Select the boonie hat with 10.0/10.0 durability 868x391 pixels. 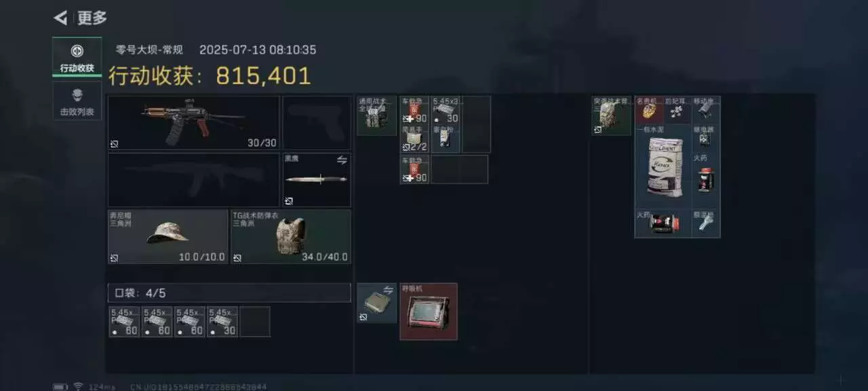click(x=168, y=236)
